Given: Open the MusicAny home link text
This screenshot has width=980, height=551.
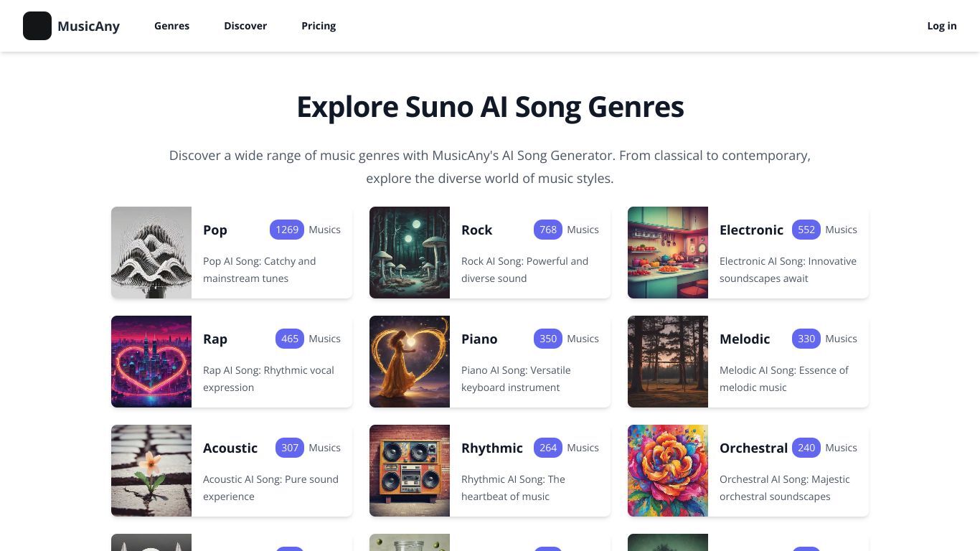Looking at the screenshot, I should coord(88,26).
